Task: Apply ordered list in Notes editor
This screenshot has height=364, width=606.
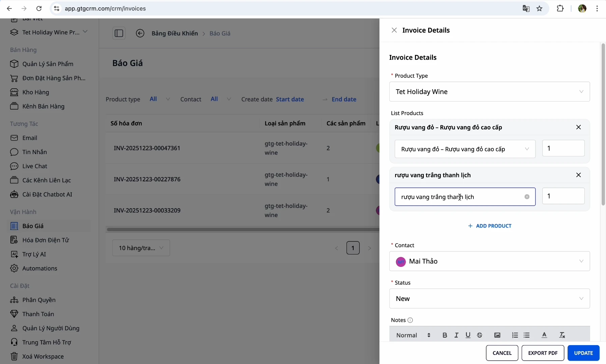Action: point(515,335)
